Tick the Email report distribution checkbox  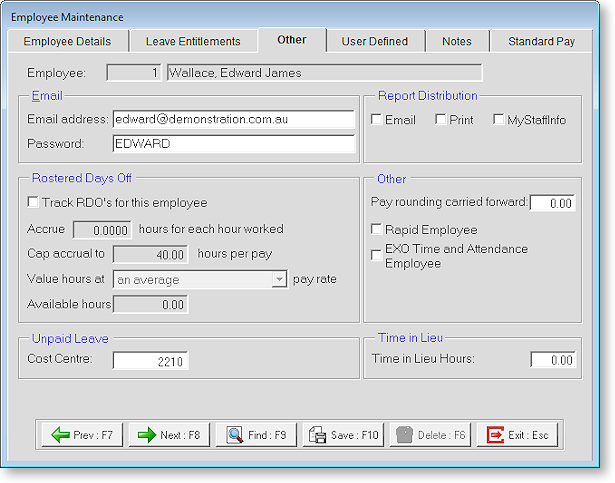click(376, 120)
